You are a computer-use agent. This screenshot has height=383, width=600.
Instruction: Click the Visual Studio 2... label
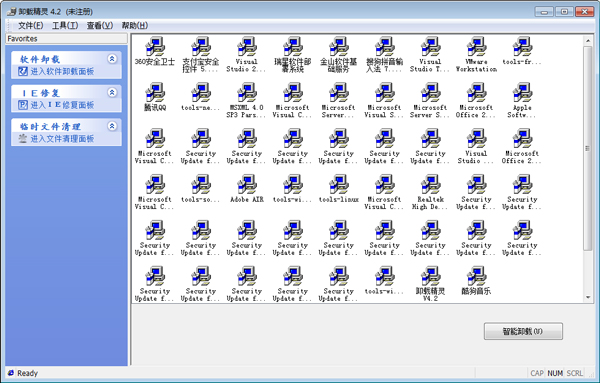[x=246, y=65]
